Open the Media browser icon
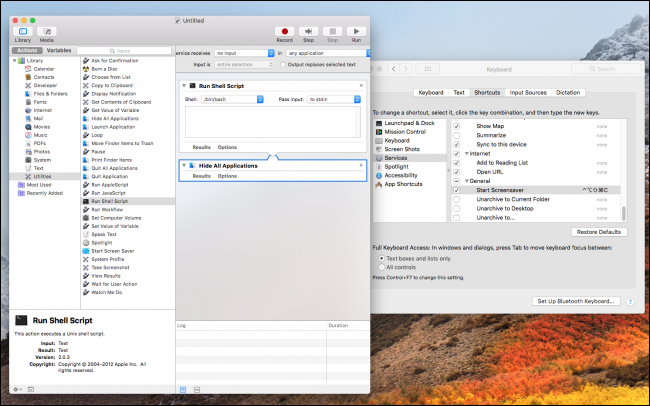Viewport: 650px width, 406px height. 46,32
